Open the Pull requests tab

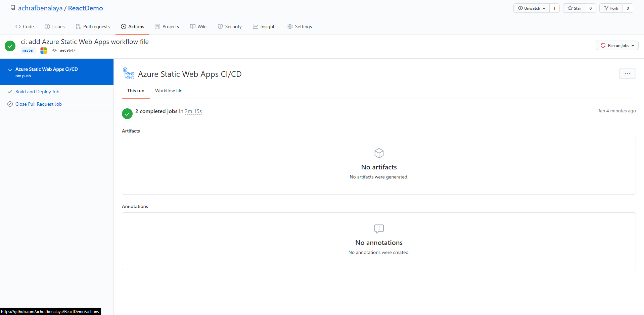93,27
